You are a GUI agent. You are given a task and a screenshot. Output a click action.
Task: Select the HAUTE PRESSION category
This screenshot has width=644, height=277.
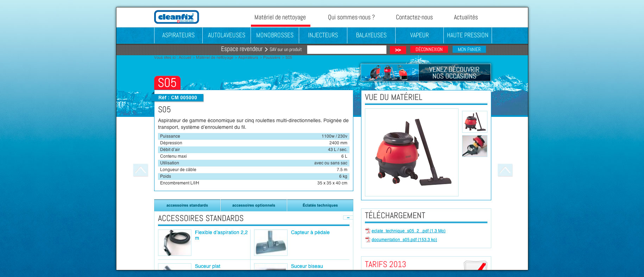(x=468, y=35)
